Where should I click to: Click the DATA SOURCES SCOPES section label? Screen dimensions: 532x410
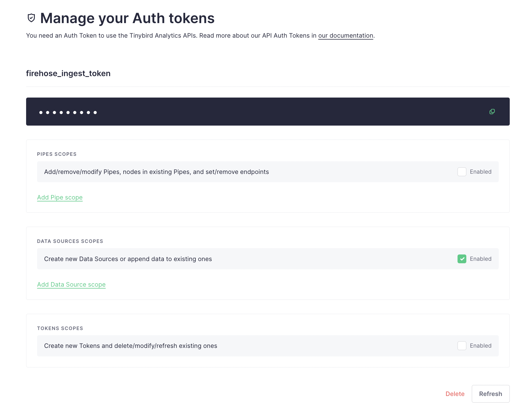click(x=70, y=241)
